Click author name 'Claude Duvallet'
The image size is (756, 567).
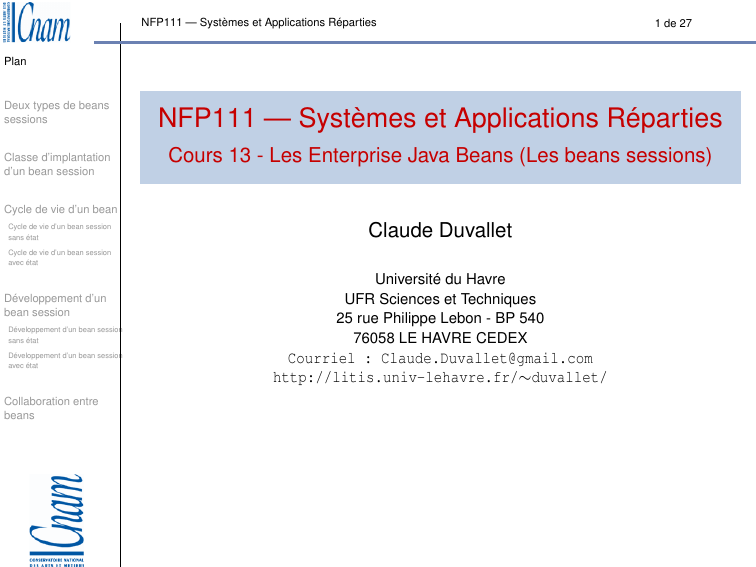[440, 230]
